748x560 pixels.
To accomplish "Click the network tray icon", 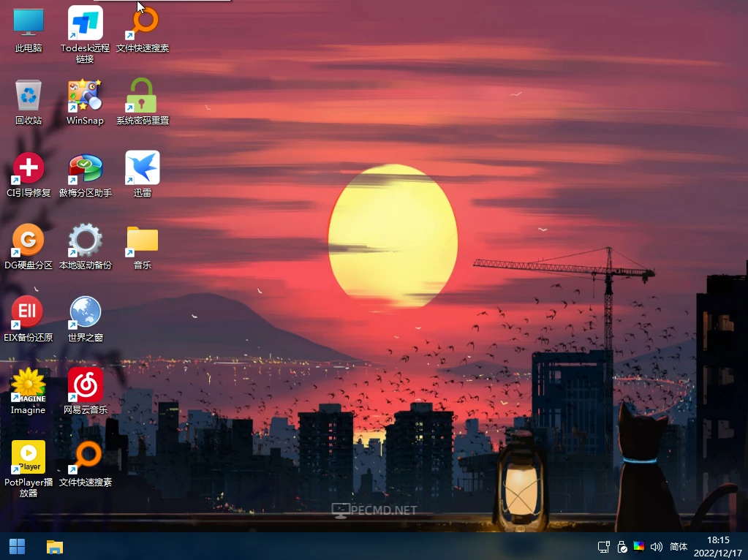I will pyautogui.click(x=604, y=547).
